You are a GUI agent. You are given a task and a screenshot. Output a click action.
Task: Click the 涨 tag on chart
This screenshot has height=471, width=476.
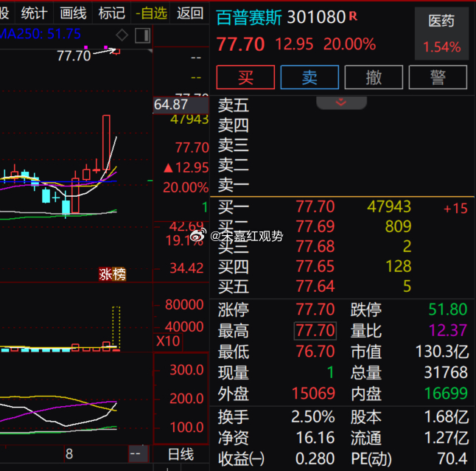[x=105, y=274]
